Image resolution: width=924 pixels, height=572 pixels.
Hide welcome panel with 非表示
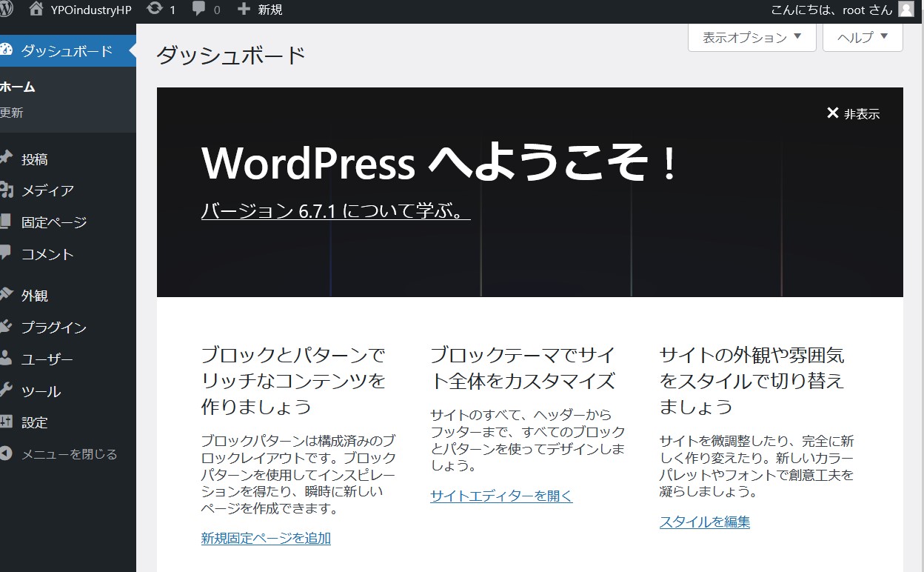click(x=853, y=113)
